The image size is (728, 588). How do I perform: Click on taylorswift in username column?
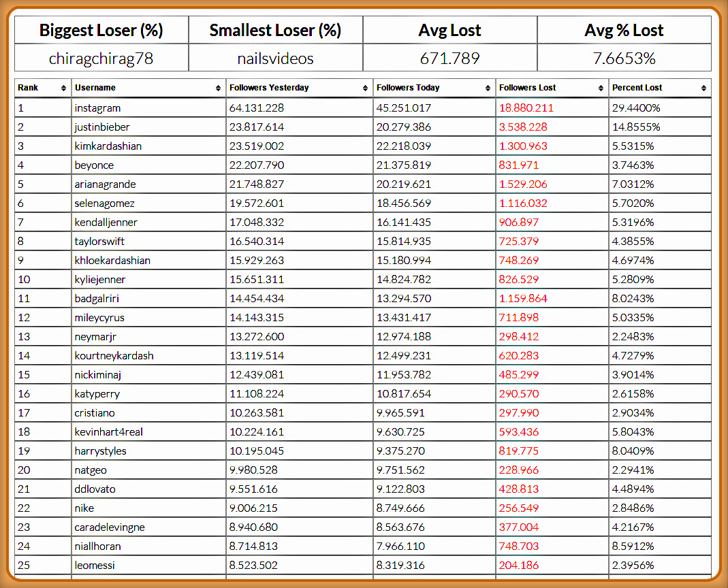(99, 242)
